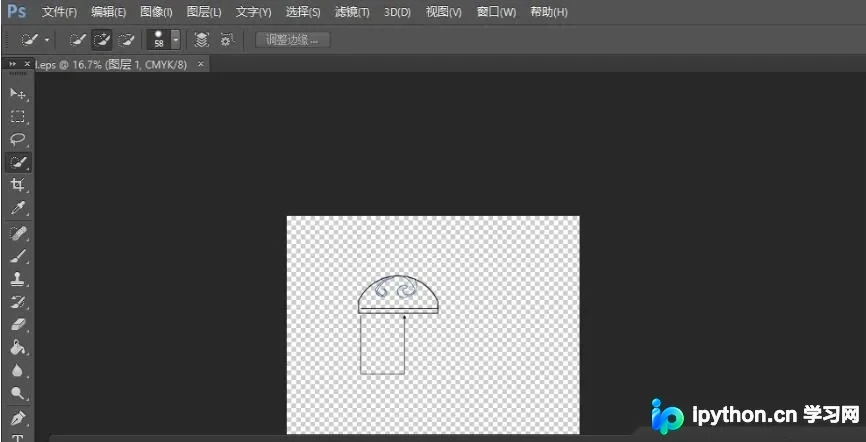
Task: Open the 文字(Y) menu
Action: pyautogui.click(x=254, y=12)
